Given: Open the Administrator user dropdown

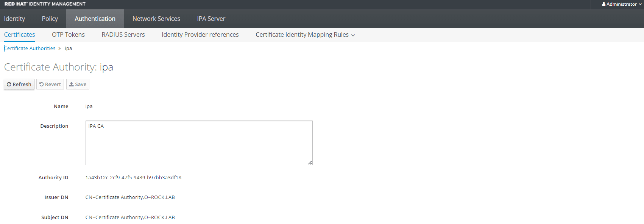Looking at the screenshot, I should point(622,4).
